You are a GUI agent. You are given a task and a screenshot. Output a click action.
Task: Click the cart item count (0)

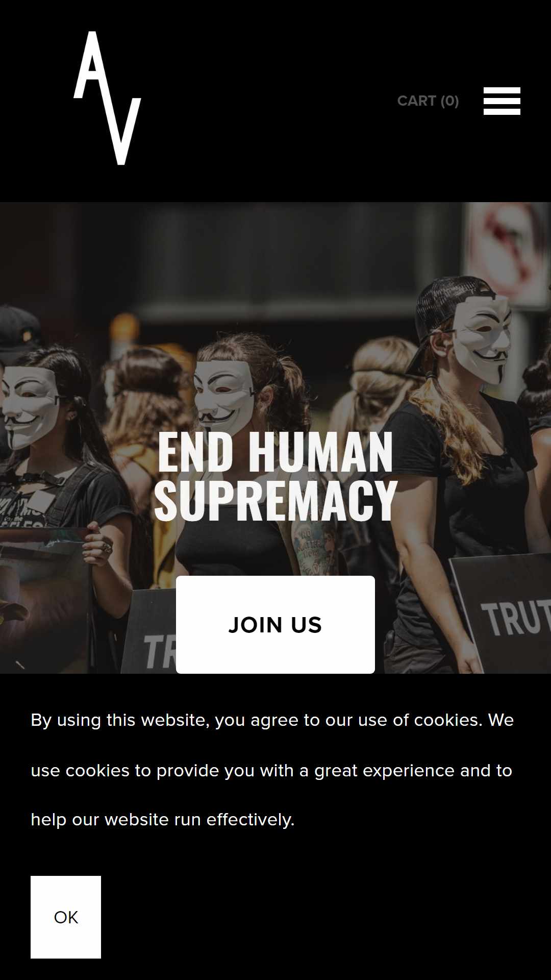click(450, 101)
